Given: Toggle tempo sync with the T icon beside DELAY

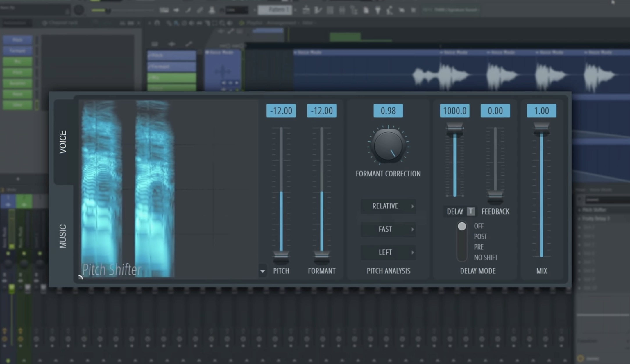Looking at the screenshot, I should click(471, 211).
